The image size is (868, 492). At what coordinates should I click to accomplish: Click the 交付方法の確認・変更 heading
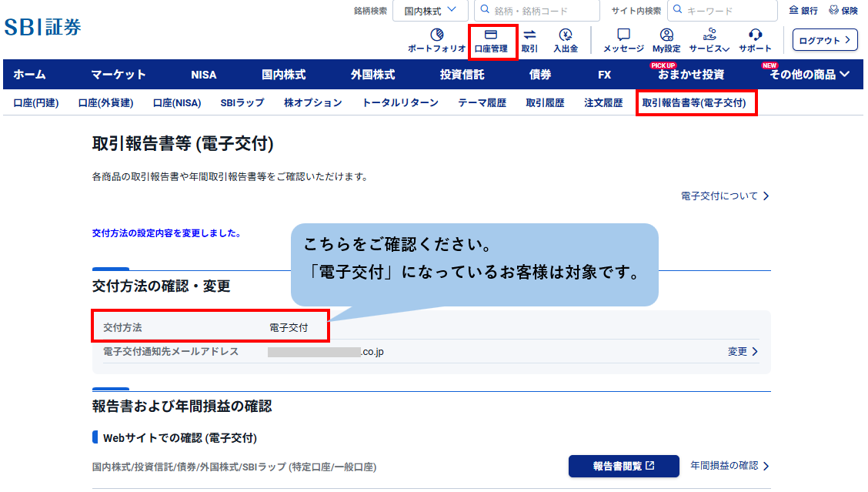tap(161, 286)
